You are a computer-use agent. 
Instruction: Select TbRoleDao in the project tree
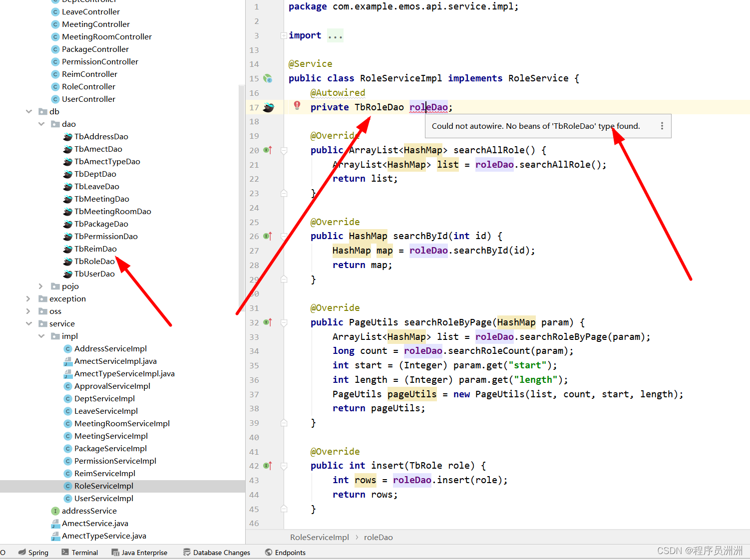coord(96,261)
